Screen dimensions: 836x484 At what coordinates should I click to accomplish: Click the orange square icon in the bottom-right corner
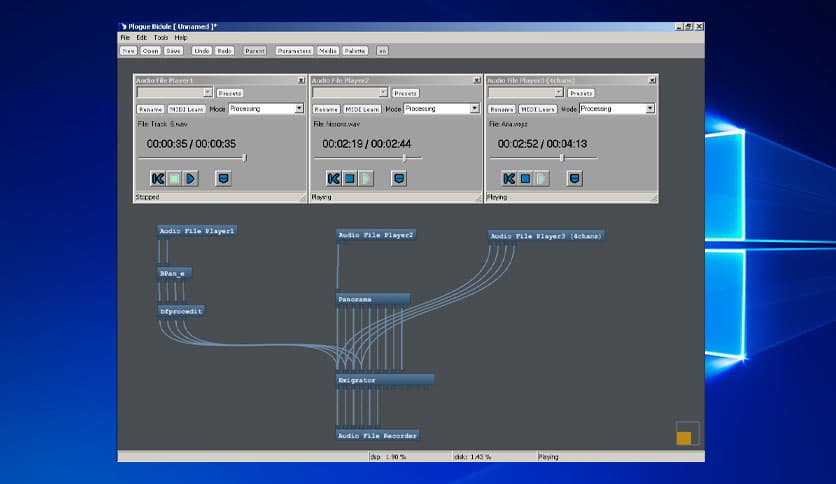[x=684, y=437]
